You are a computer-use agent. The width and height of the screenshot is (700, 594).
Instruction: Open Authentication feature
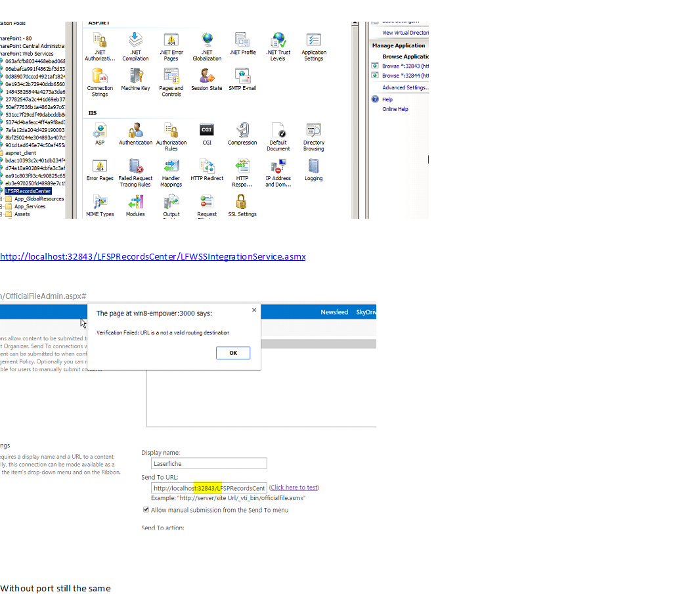point(136,134)
